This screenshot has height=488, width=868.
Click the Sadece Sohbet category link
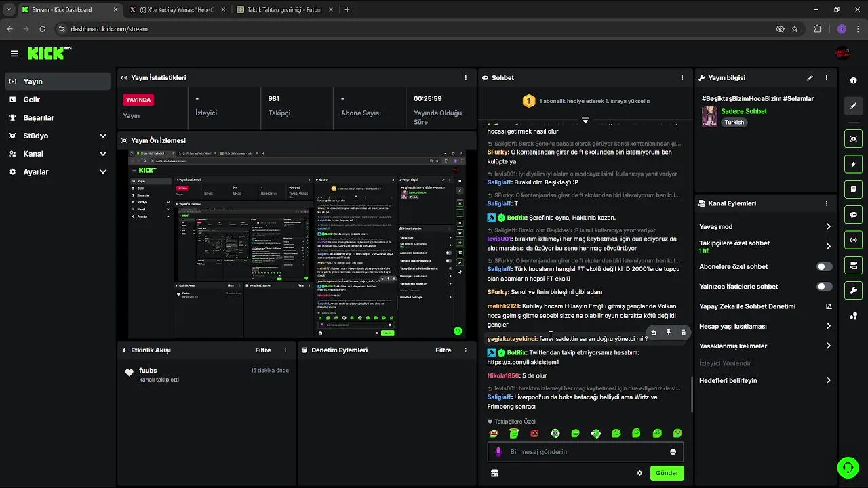pos(744,111)
